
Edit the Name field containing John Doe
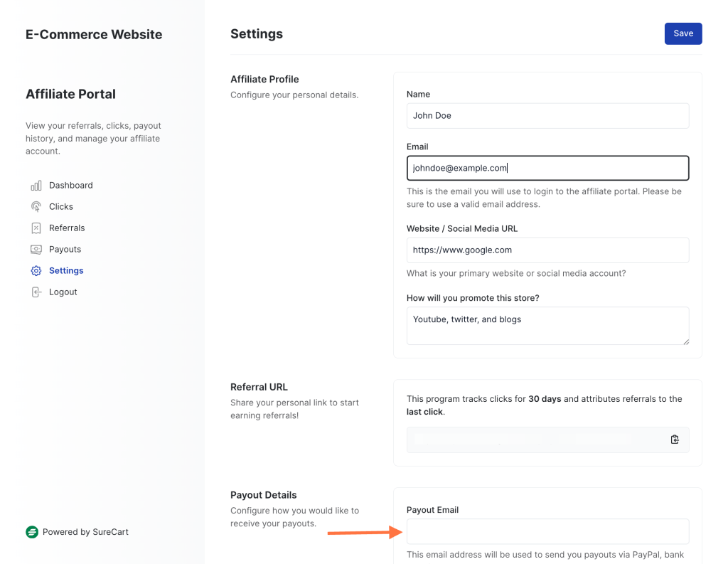coord(547,115)
